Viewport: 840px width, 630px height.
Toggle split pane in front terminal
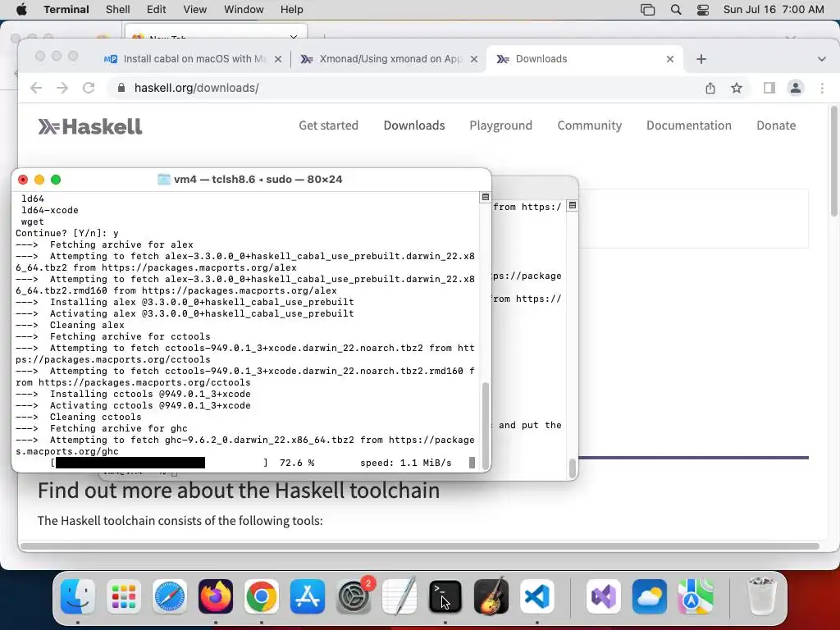pos(486,197)
